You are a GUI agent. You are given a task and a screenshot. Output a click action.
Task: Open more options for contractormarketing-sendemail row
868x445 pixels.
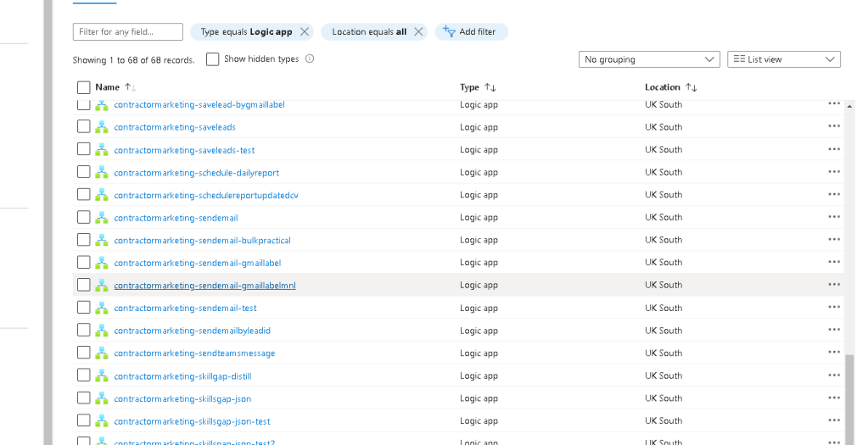[x=834, y=217]
